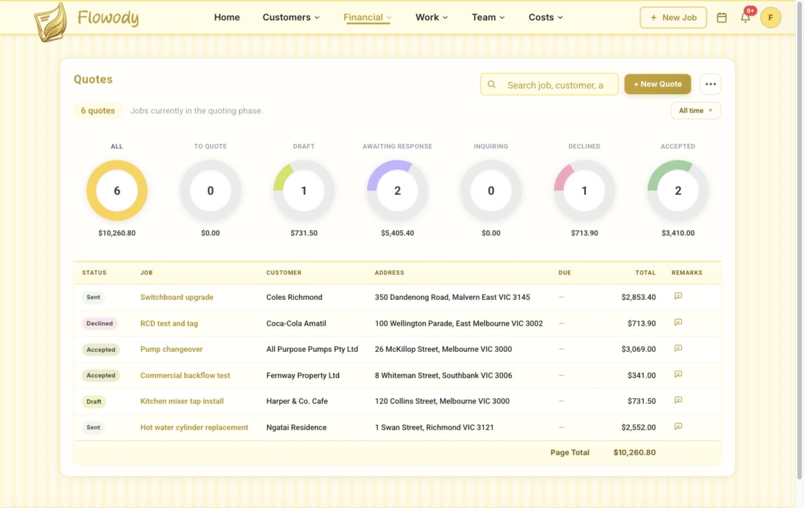Select customer Harper & Co. Cafe
812x508 pixels.
[297, 401]
